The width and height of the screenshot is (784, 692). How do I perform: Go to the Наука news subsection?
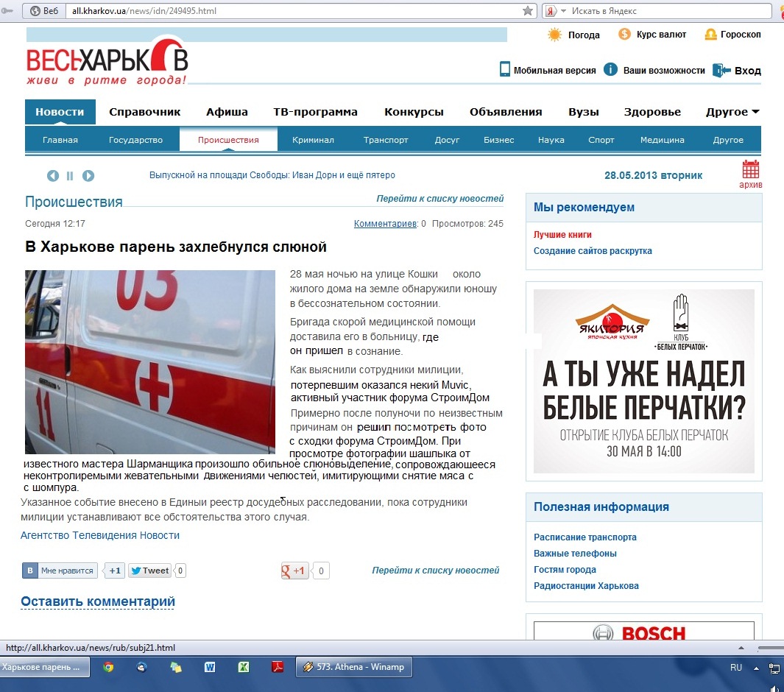pos(551,140)
